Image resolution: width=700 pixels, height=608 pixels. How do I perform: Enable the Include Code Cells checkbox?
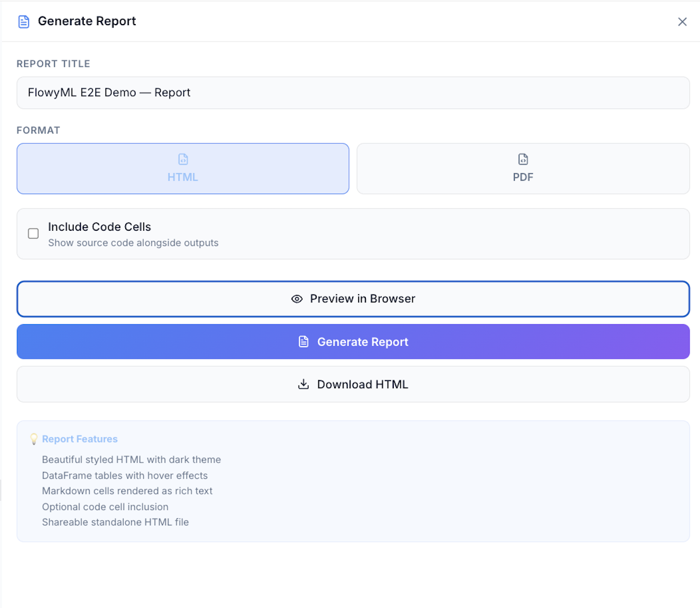click(33, 233)
